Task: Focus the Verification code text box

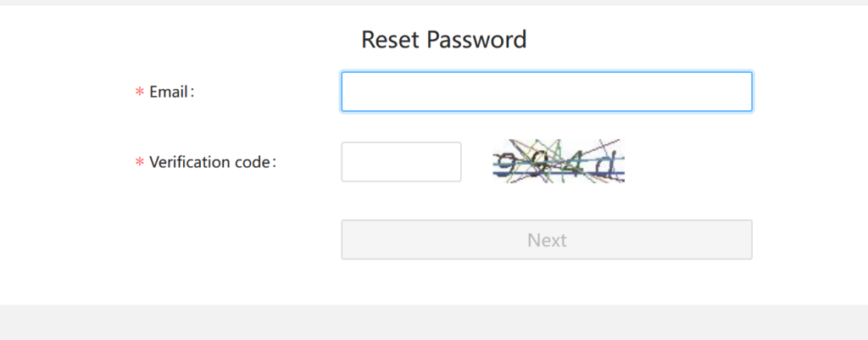Action: [401, 162]
